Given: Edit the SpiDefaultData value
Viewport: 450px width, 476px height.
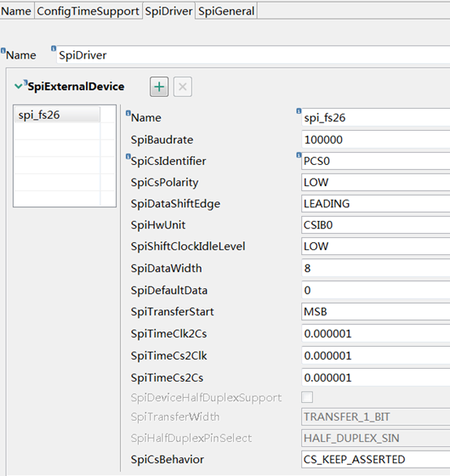Looking at the screenshot, I should [x=376, y=290].
